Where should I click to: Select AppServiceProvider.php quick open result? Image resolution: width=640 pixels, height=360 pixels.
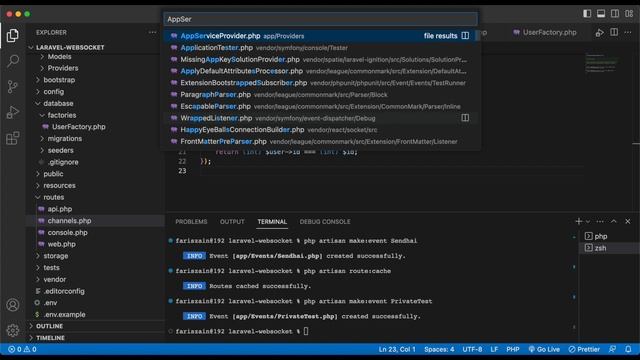pos(320,36)
